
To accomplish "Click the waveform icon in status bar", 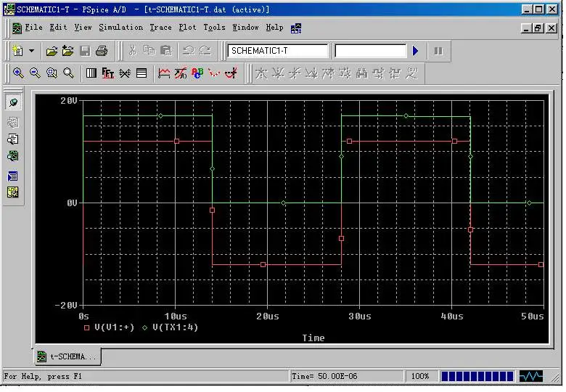I will [x=531, y=377].
